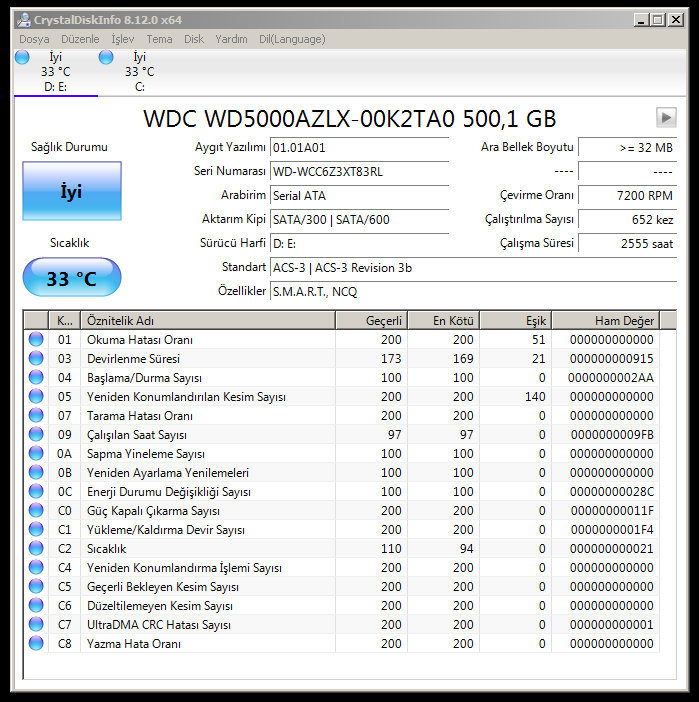This screenshot has height=702, width=699.
Task: Click the status orb for attribute 01
Action: tap(36, 339)
